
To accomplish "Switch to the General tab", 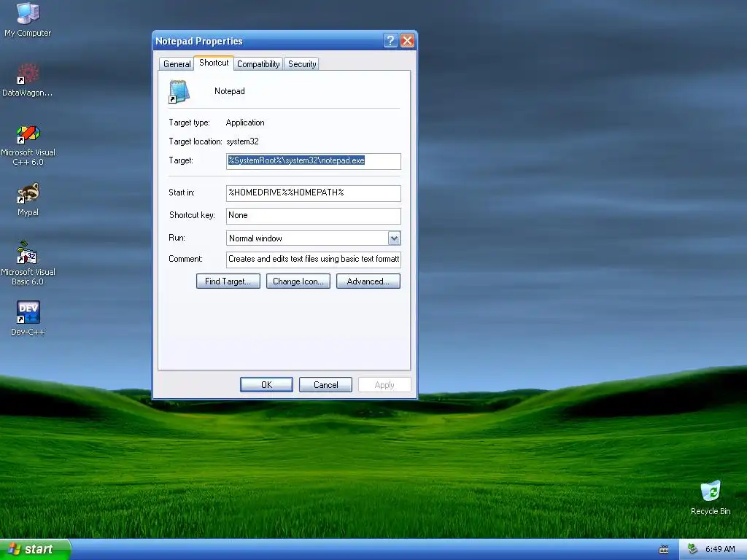I will [177, 64].
